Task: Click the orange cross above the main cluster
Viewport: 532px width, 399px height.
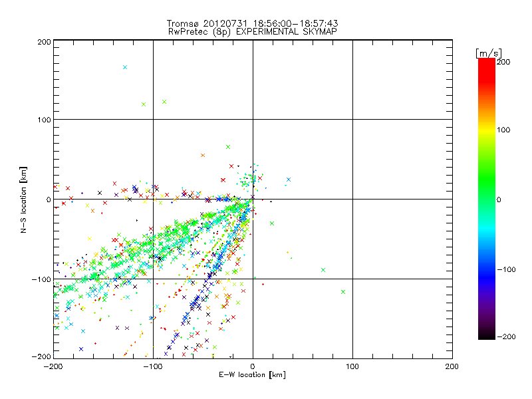Action: pos(203,156)
